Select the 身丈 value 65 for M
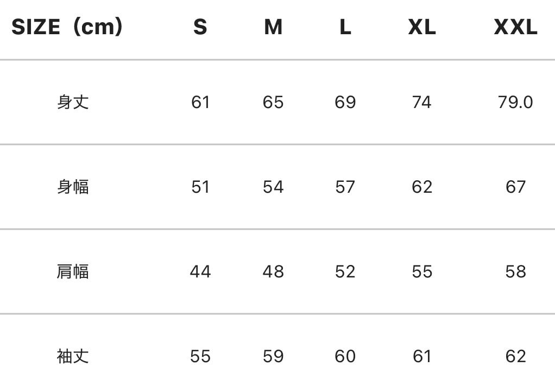This screenshot has width=555, height=392. pyautogui.click(x=273, y=102)
